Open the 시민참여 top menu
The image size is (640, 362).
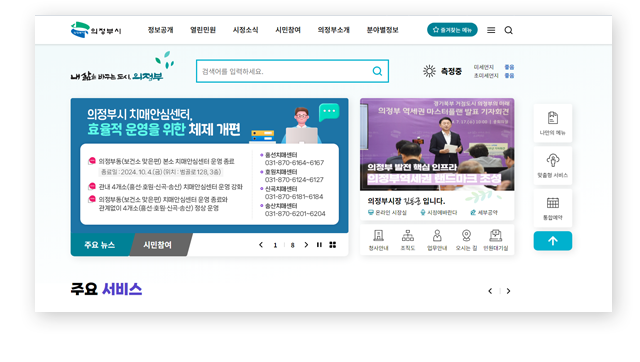click(288, 30)
